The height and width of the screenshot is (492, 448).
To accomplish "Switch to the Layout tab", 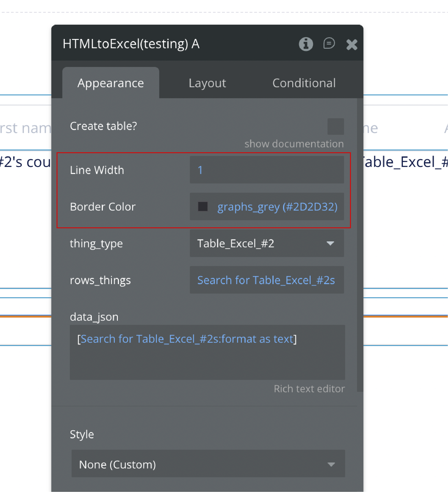I will (207, 83).
